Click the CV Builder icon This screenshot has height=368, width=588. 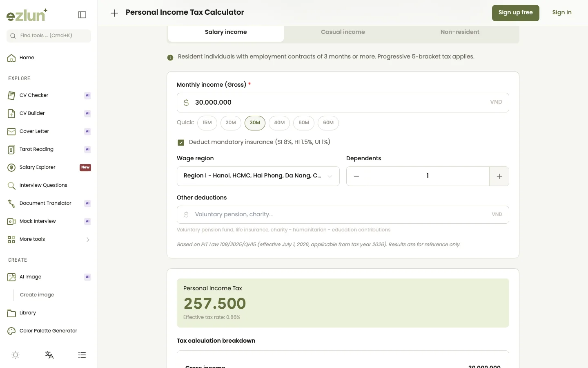coord(11,113)
